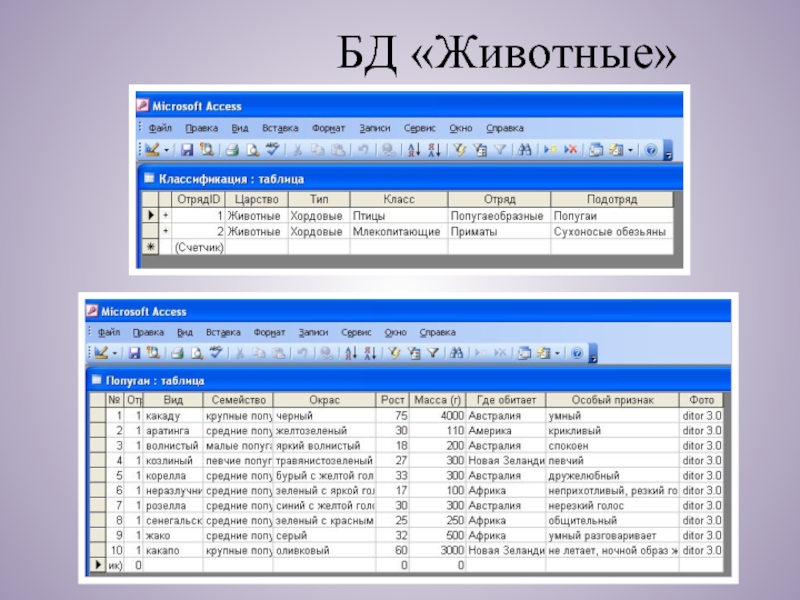Click the row selector of the какаду record
800x600 pixels.
point(98,415)
